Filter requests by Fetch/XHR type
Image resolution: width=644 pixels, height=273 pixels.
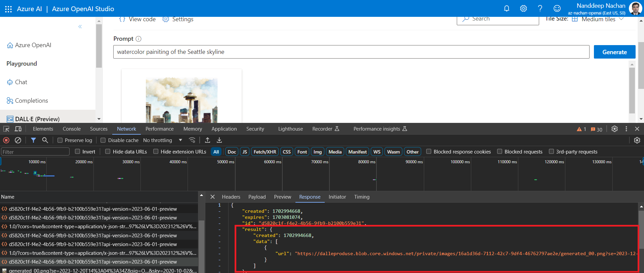(265, 152)
